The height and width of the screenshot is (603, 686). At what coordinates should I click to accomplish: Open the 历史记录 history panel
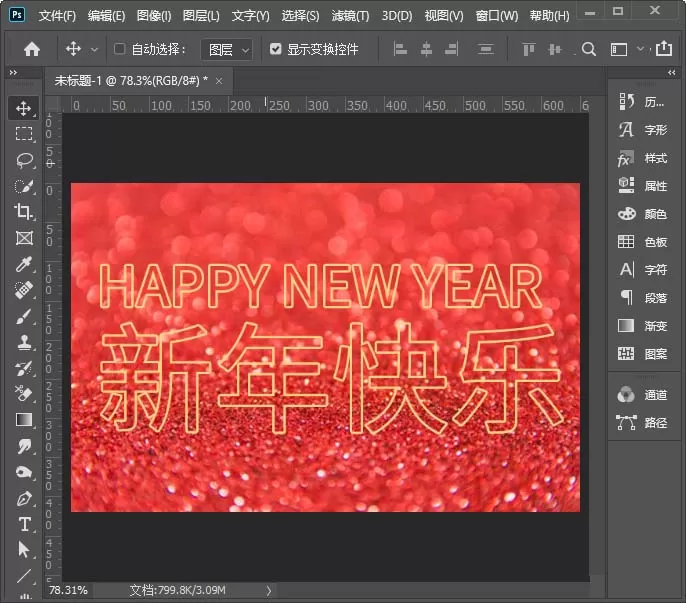(642, 102)
